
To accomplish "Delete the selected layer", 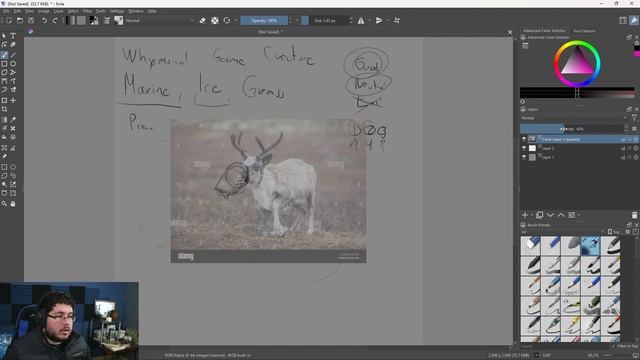I will tap(634, 215).
